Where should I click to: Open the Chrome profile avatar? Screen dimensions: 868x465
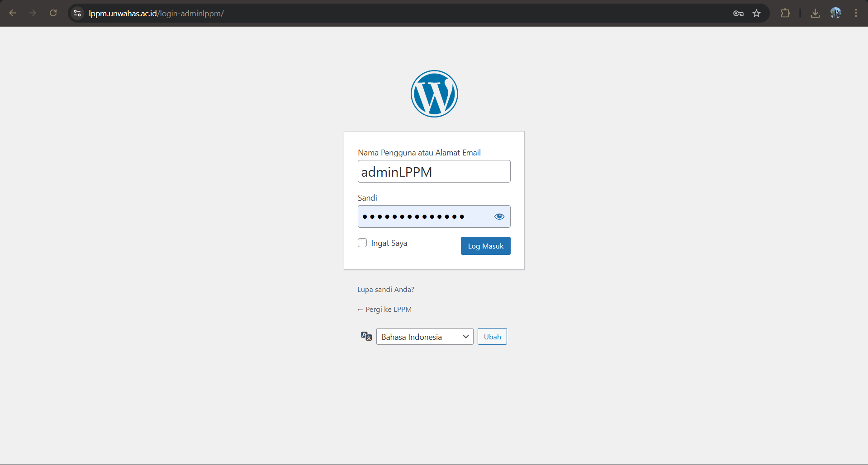(x=835, y=13)
